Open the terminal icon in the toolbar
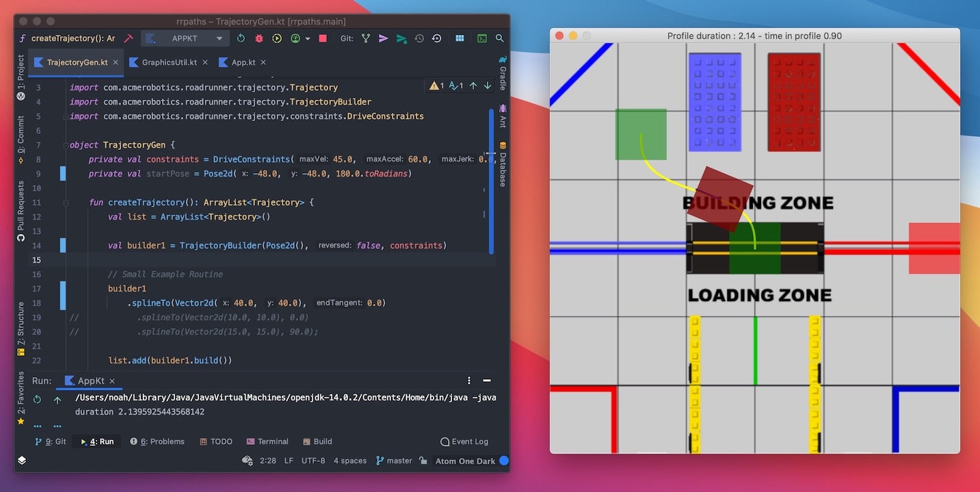Image resolution: width=980 pixels, height=492 pixels. (482, 38)
